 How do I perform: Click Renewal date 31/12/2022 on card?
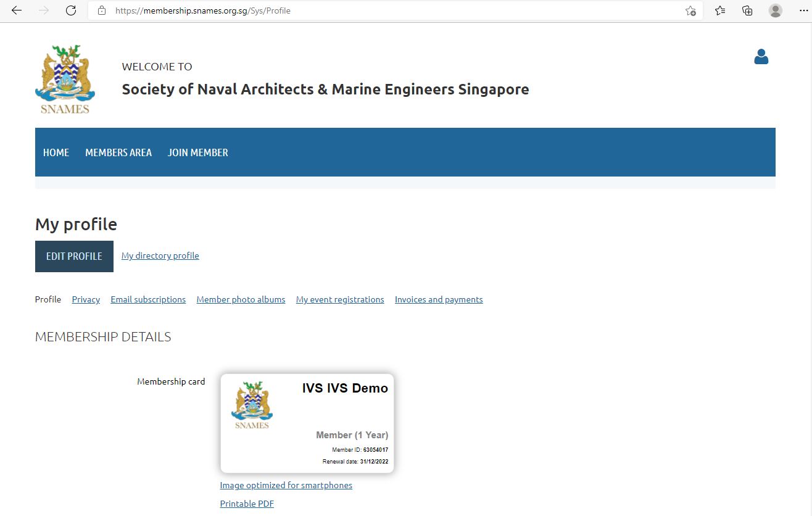tap(355, 462)
